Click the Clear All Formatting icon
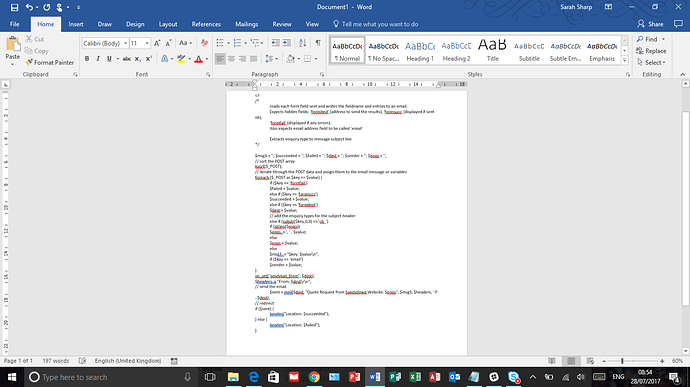This screenshot has height=387, width=690. (x=204, y=43)
